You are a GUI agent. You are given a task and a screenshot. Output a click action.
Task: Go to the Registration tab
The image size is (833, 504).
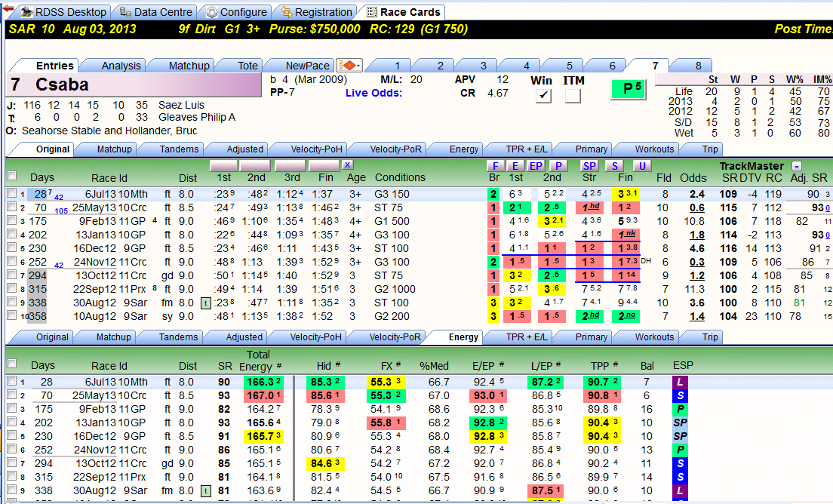pos(316,12)
